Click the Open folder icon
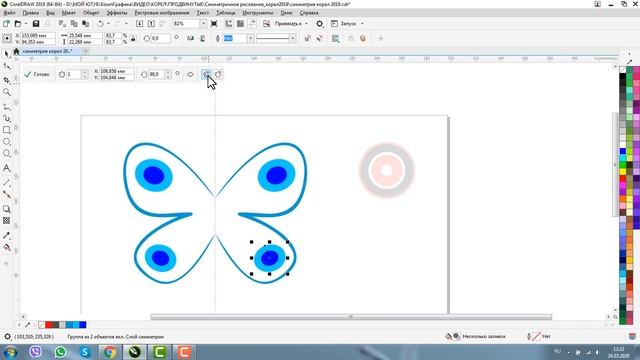Viewport: 640px width, 360px height. [x=18, y=24]
